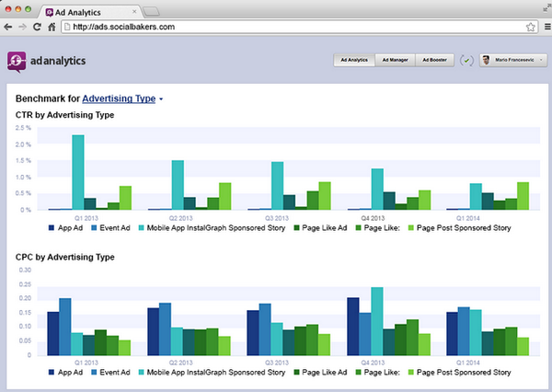Click the adanalytics wordmark text
Viewport: 552px width, 392px height.
click(58, 61)
